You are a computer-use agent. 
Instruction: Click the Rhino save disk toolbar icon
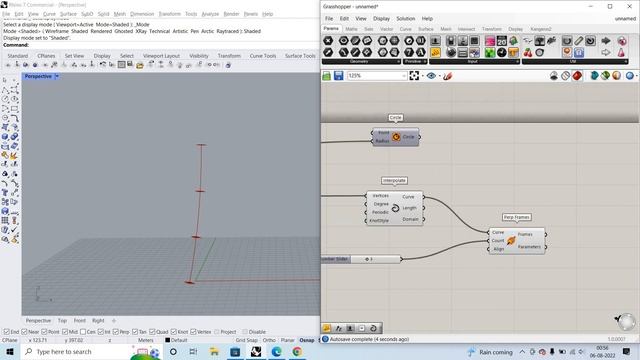point(130,64)
